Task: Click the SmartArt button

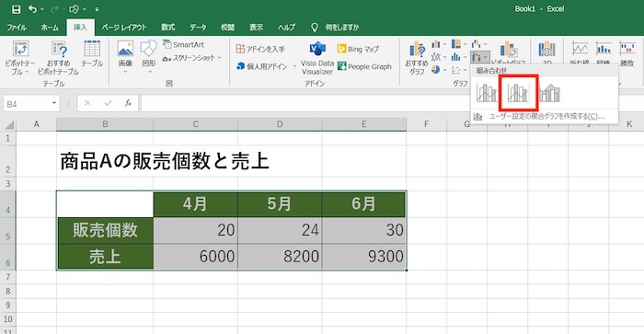Action: click(184, 44)
